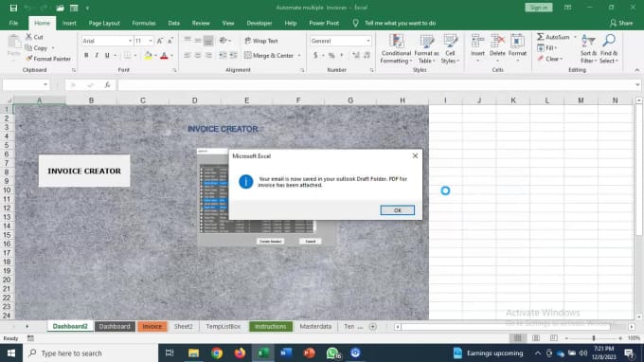
Task: Click OK in the Microsoft Excel dialog
Action: (x=397, y=210)
